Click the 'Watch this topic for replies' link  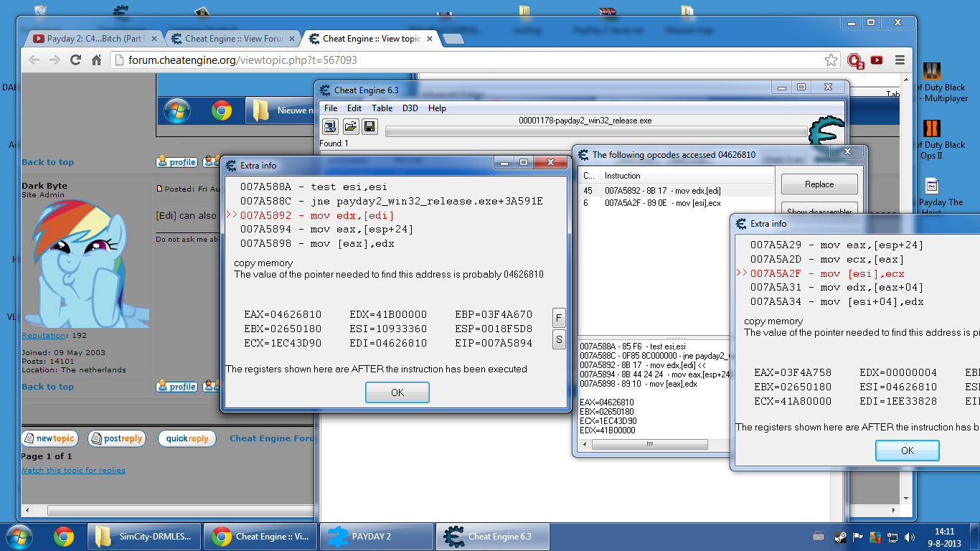point(73,471)
